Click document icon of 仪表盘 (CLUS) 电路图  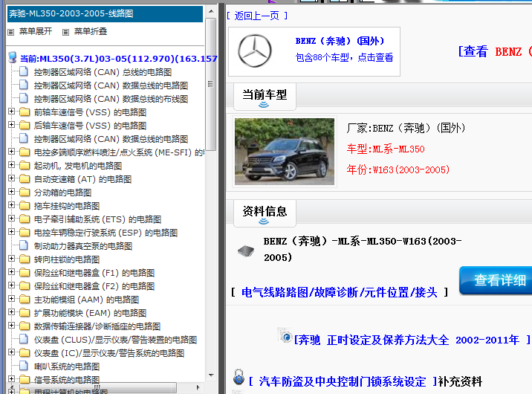pyautogui.click(x=24, y=339)
